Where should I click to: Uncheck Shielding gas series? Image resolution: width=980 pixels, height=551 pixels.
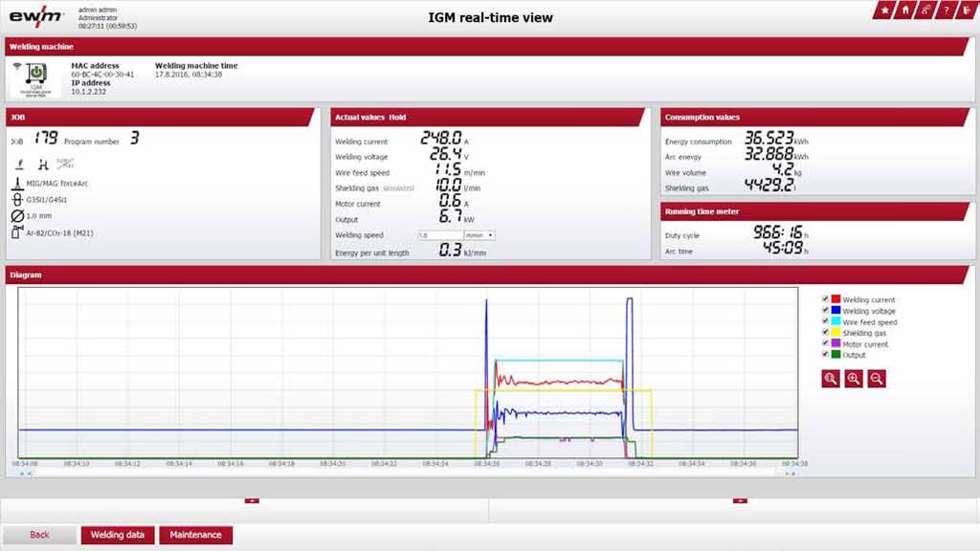tap(825, 332)
